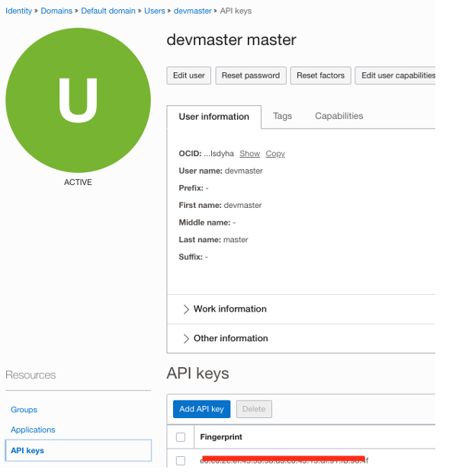This screenshot has width=462, height=476.
Task: Open Default domain breadcrumb link
Action: click(x=108, y=11)
